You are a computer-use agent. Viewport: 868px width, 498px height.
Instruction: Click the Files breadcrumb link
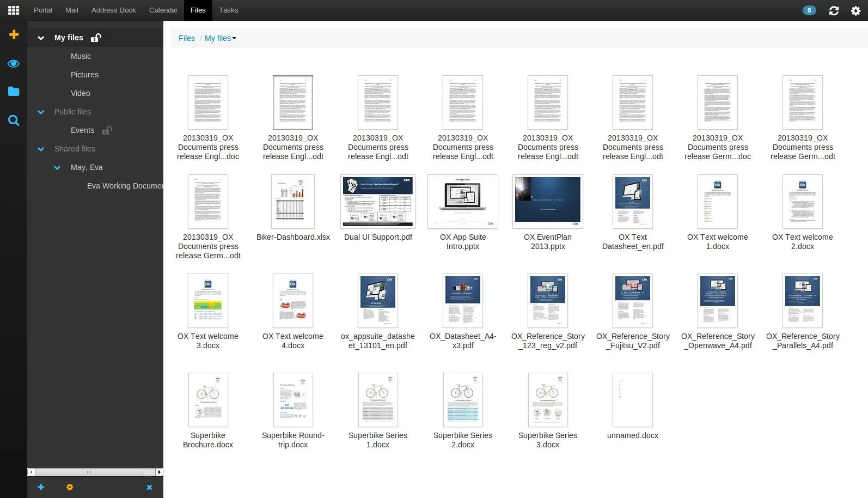[187, 38]
